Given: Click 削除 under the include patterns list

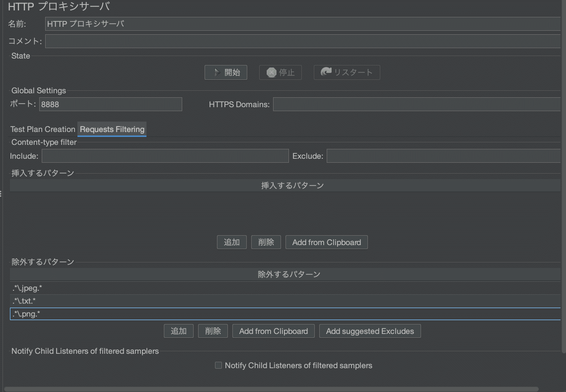Looking at the screenshot, I should point(266,242).
